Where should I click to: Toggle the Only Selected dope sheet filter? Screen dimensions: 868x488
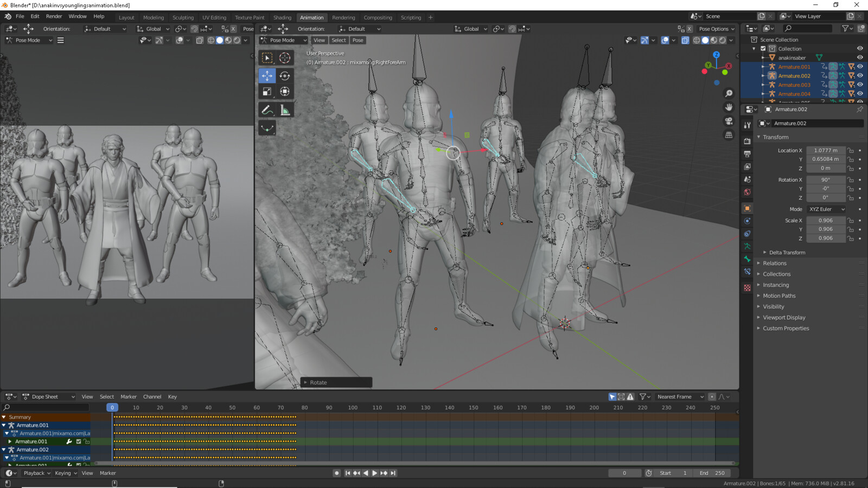[x=612, y=396]
